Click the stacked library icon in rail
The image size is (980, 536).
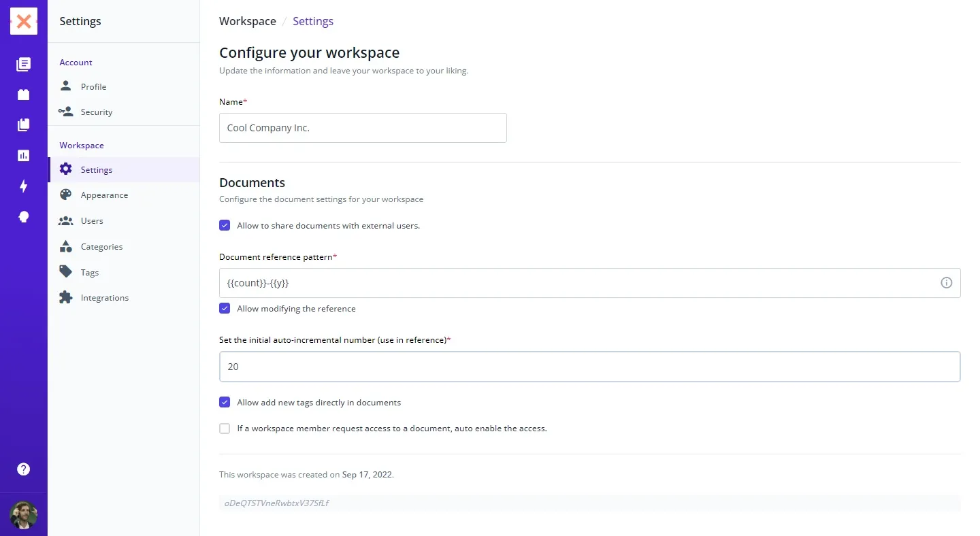click(x=24, y=125)
